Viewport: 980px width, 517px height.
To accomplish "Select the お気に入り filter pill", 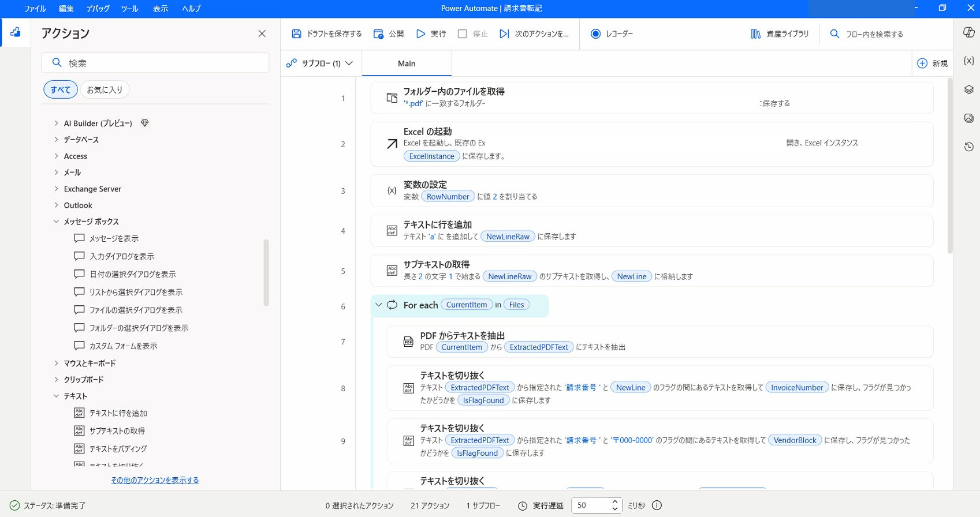I will (x=105, y=89).
